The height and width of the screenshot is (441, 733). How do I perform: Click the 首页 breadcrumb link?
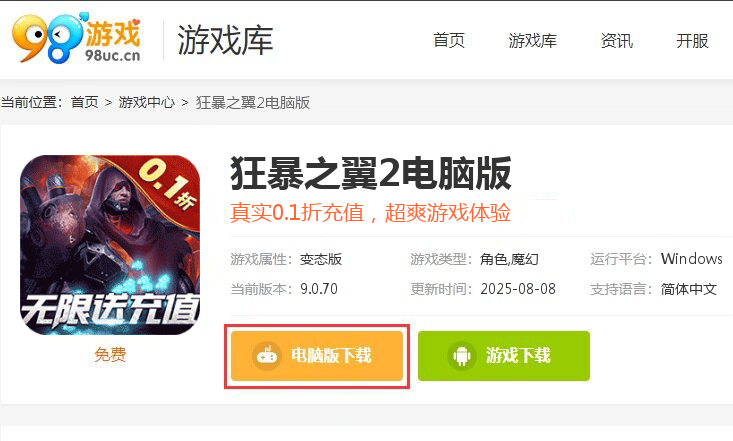click(85, 102)
